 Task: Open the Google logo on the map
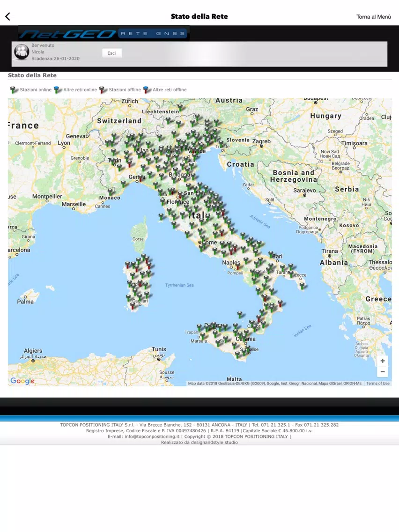pyautogui.click(x=22, y=381)
